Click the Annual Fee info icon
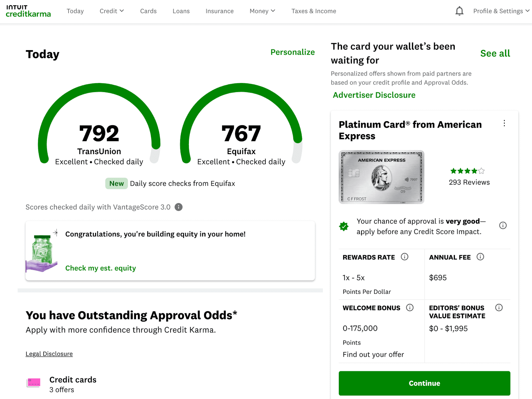The image size is (532, 399). point(480,257)
